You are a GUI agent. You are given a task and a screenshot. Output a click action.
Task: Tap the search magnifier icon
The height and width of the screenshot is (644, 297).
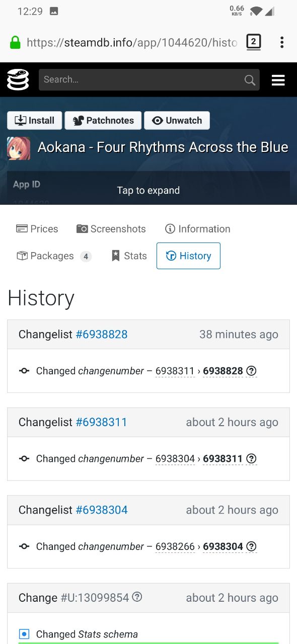pos(250,80)
